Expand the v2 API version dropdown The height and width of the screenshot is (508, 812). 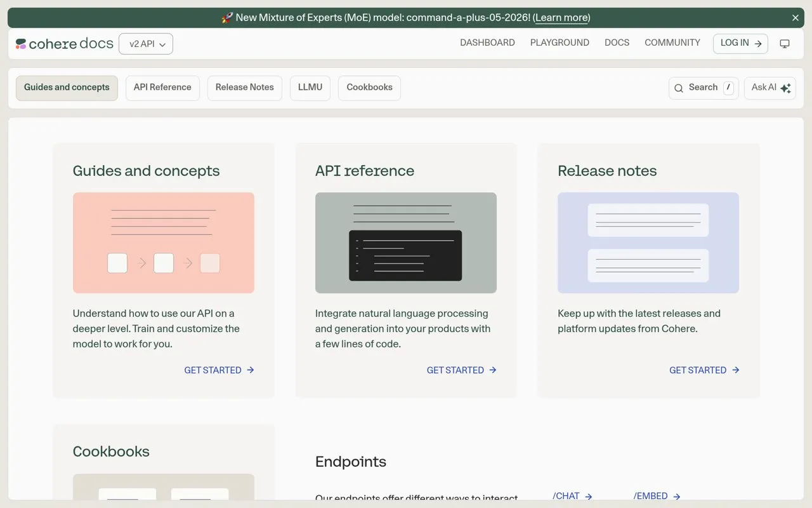(146, 44)
